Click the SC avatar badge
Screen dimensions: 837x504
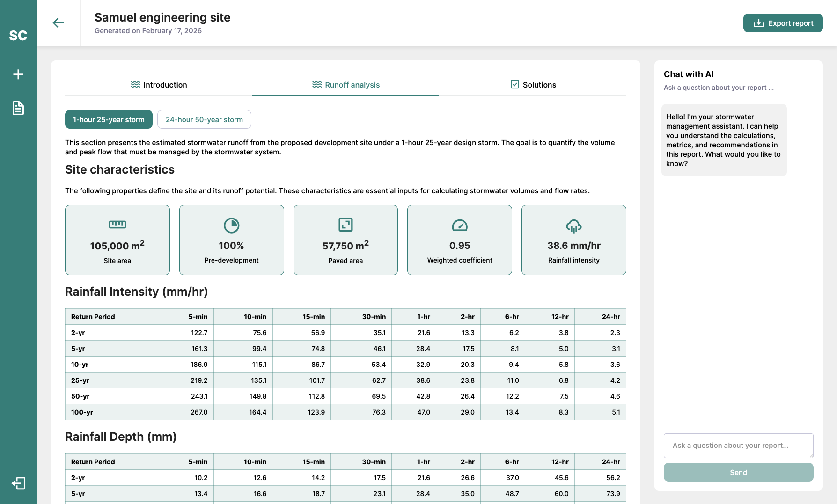(x=18, y=35)
